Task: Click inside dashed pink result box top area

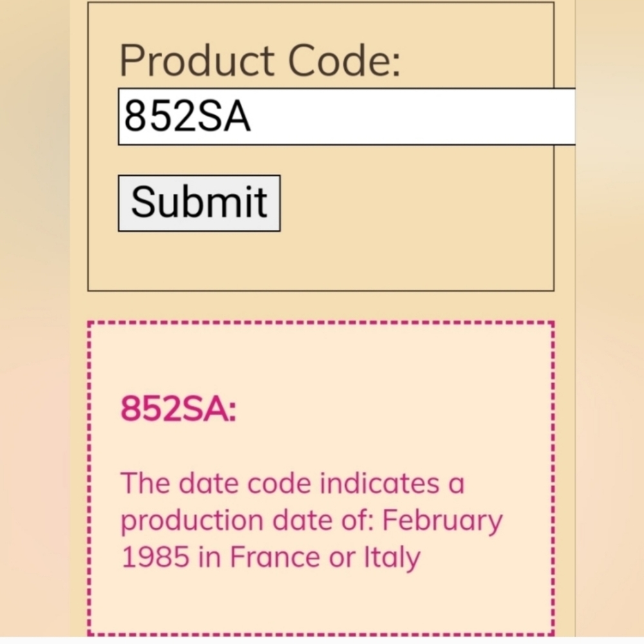Action: [x=320, y=357]
